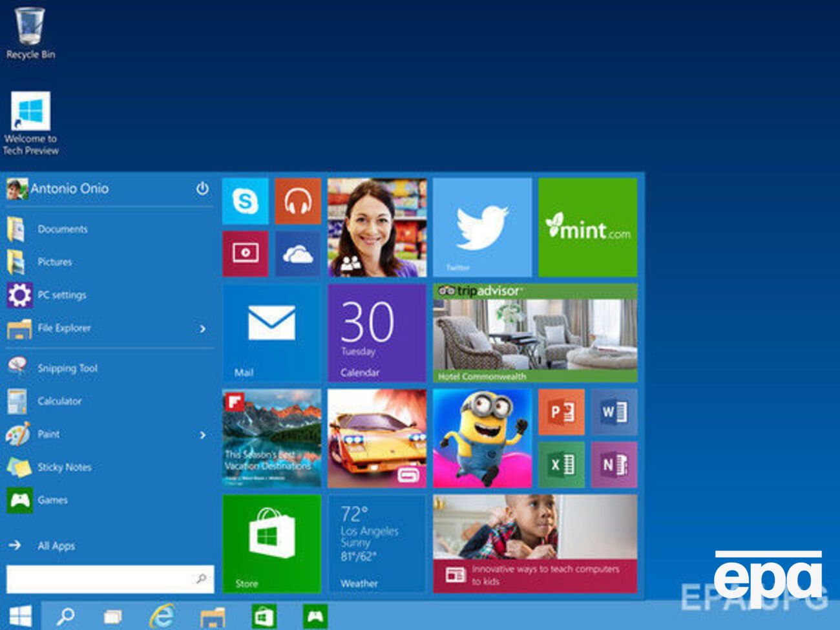Image resolution: width=840 pixels, height=630 pixels.
Task: Open the tripadvisor Hotel Commonwealth tile
Action: pyautogui.click(x=535, y=333)
